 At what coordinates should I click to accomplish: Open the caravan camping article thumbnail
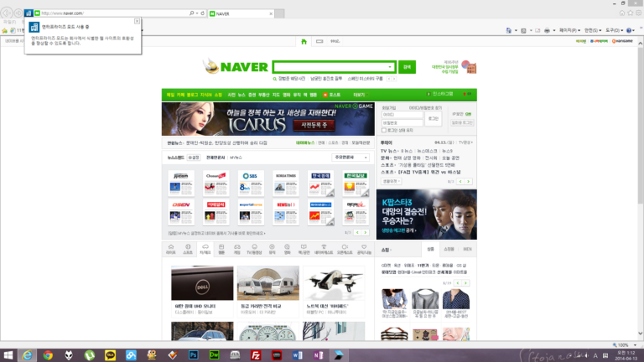coord(268,282)
